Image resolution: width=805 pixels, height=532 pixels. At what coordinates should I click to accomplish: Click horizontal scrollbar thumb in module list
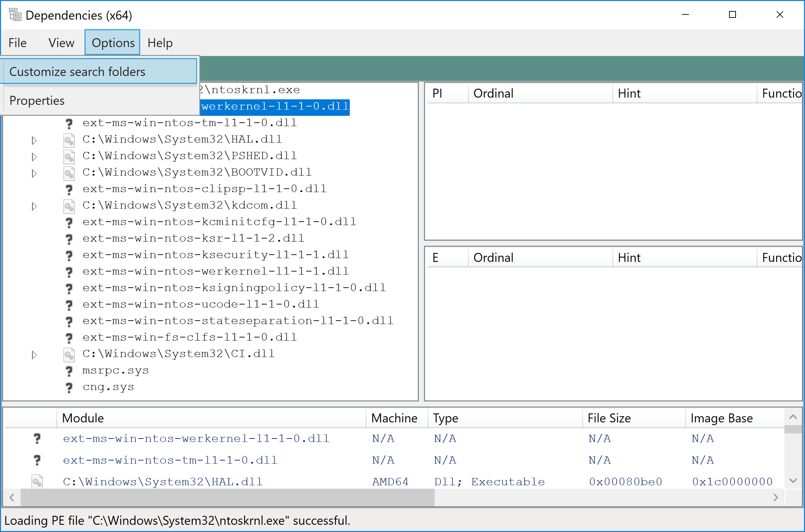pos(227,497)
